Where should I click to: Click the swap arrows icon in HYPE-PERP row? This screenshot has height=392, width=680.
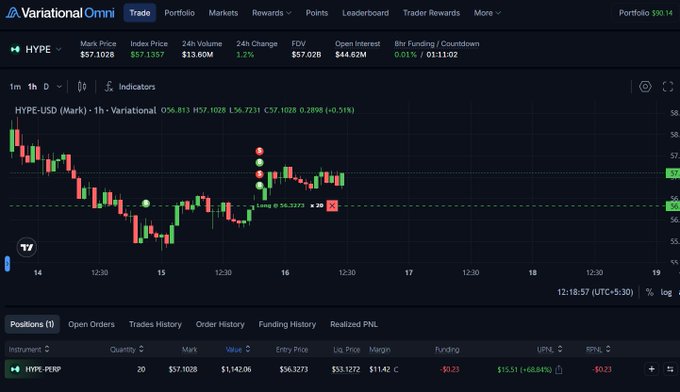(670, 369)
